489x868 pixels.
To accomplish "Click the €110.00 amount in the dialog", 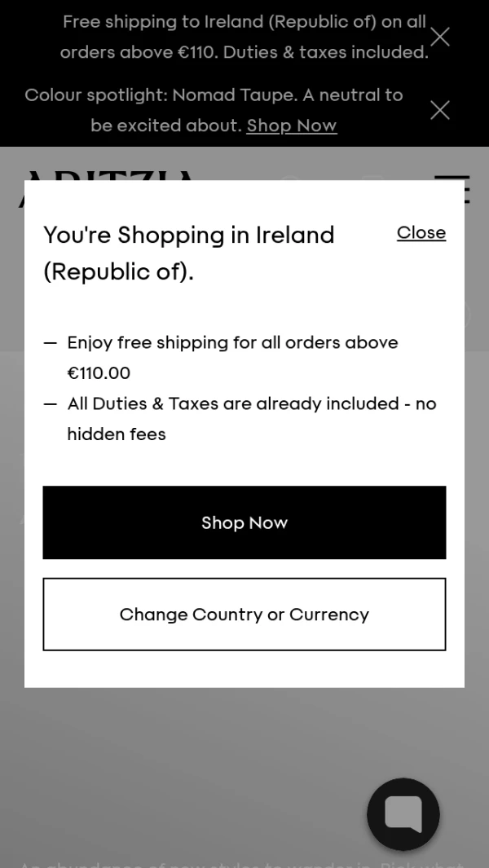I will [99, 373].
